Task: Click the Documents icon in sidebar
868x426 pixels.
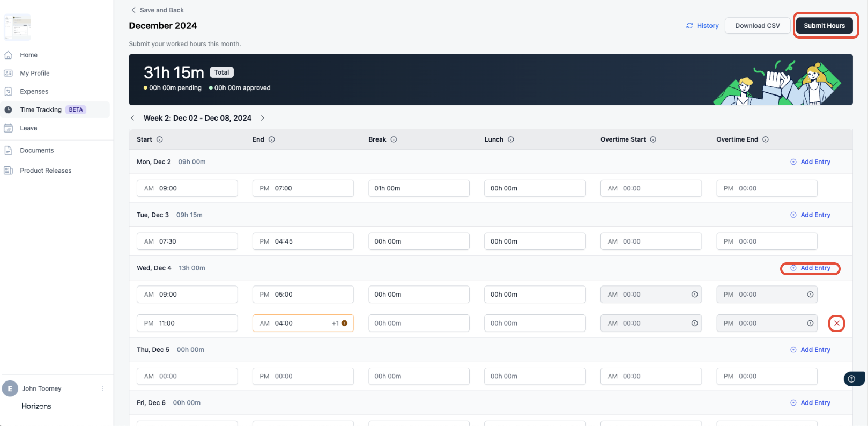Action: click(8, 150)
